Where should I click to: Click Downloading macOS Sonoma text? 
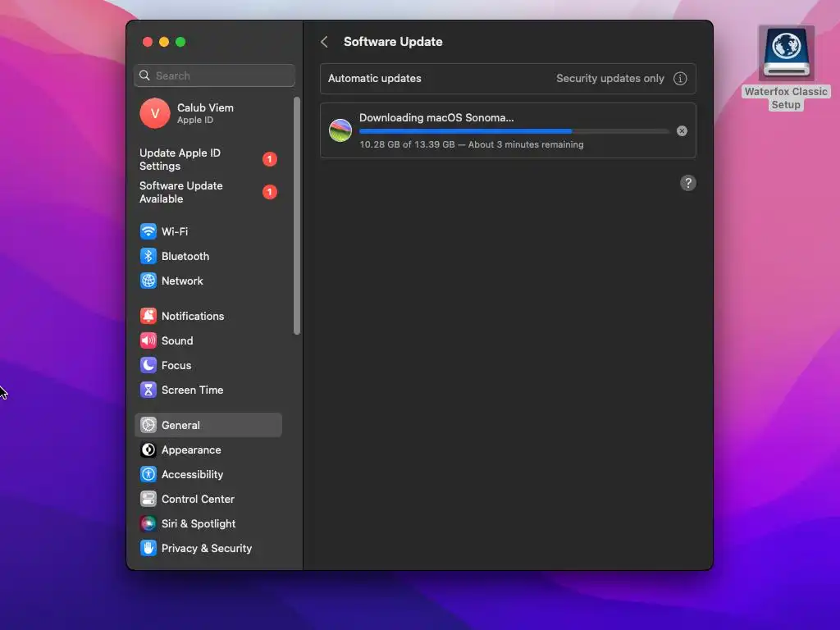[x=436, y=118]
